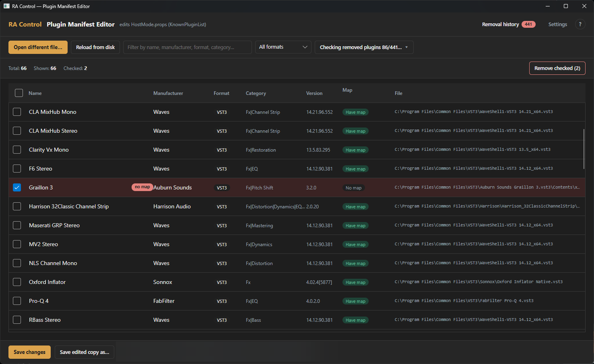
Task: Click Open different file button
Action: [x=38, y=47]
